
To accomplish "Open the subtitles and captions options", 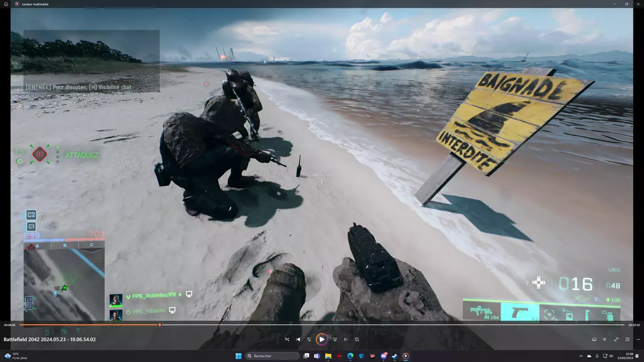I will tap(594, 339).
